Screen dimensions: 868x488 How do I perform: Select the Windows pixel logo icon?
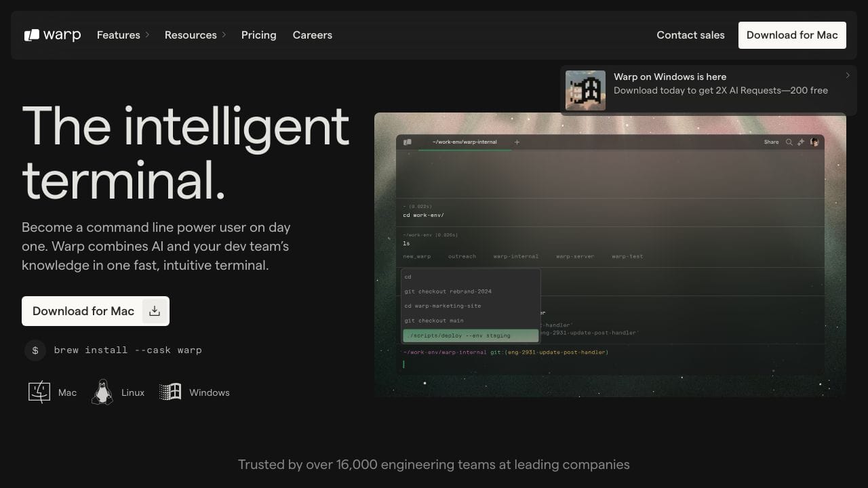tap(170, 392)
